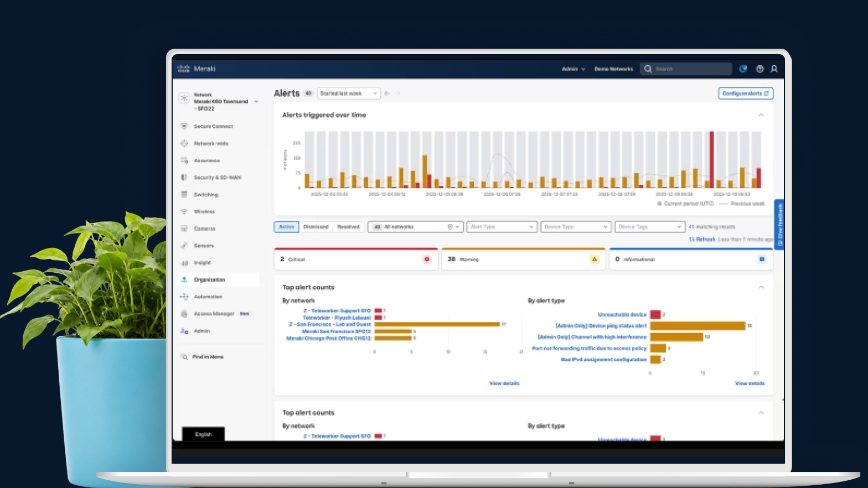This screenshot has width=868, height=488.
Task: Open the Insight bar-chart icon
Action: (x=184, y=263)
